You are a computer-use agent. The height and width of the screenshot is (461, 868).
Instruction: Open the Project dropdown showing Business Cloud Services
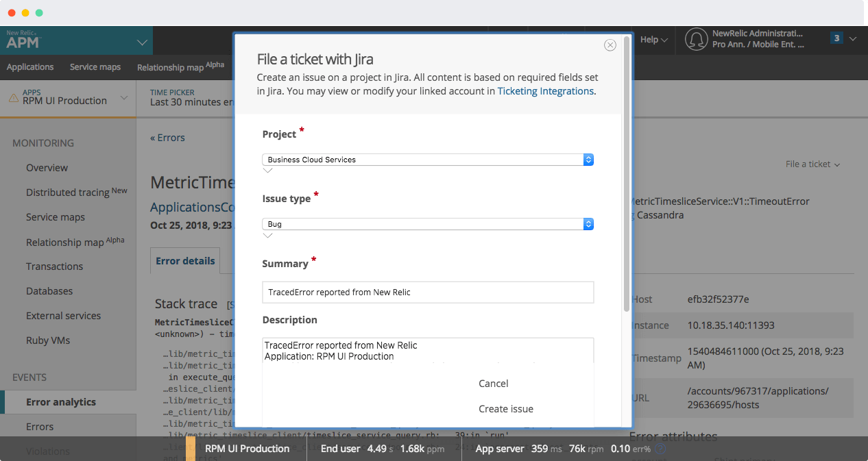[428, 160]
